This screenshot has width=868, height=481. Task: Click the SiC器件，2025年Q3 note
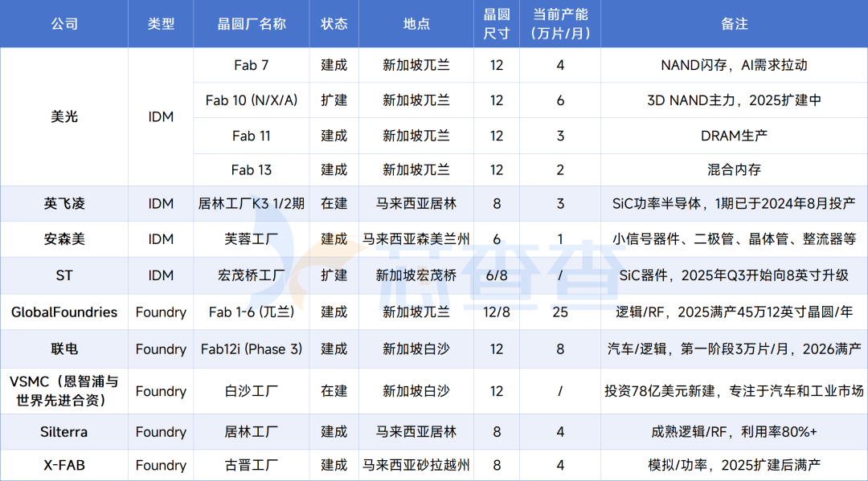coord(734,275)
